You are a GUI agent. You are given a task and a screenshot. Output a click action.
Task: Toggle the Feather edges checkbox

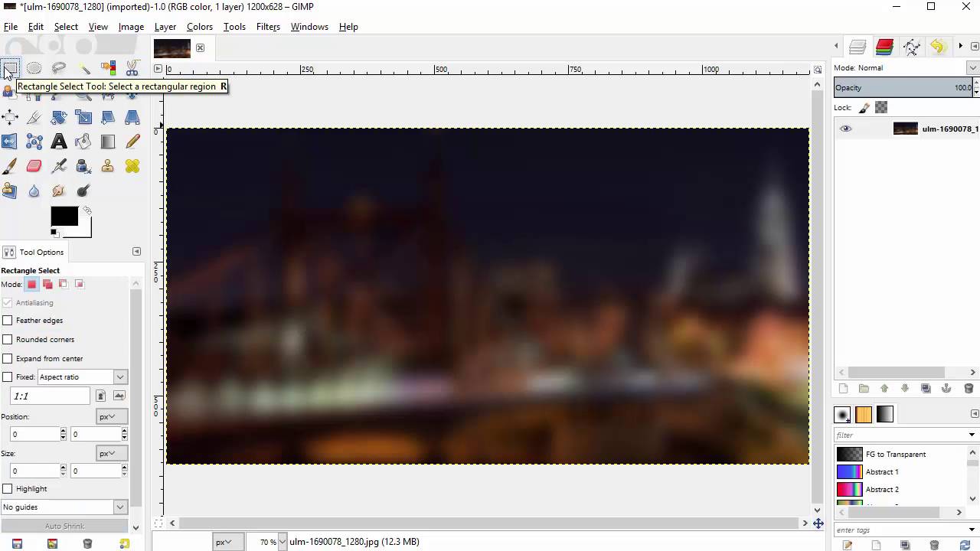pos(8,320)
